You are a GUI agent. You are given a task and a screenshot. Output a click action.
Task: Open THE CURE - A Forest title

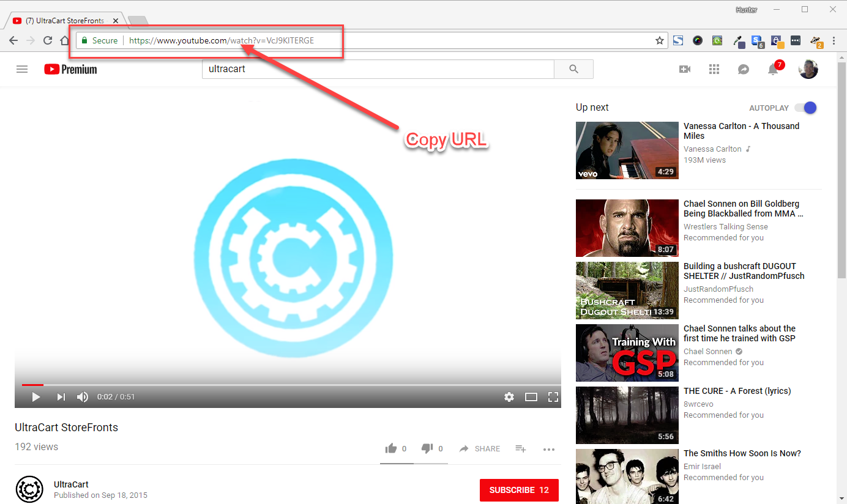737,391
